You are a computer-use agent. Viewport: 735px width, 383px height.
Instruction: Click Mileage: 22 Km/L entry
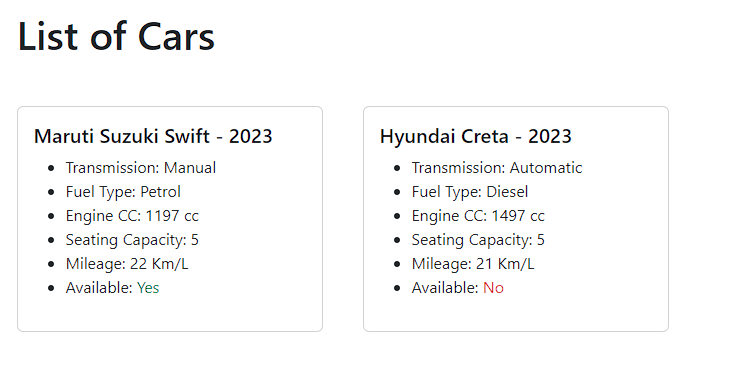(127, 264)
